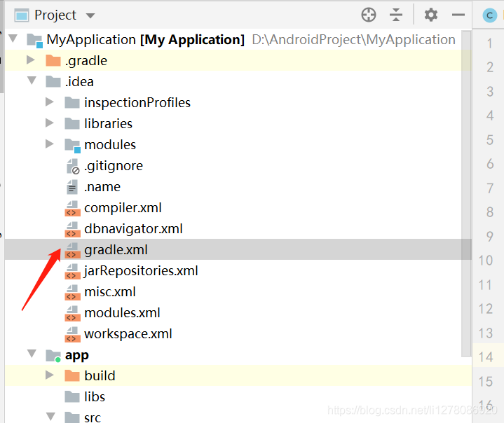The image size is (504, 423).
Task: Expand the .gradle folder
Action: [31, 60]
